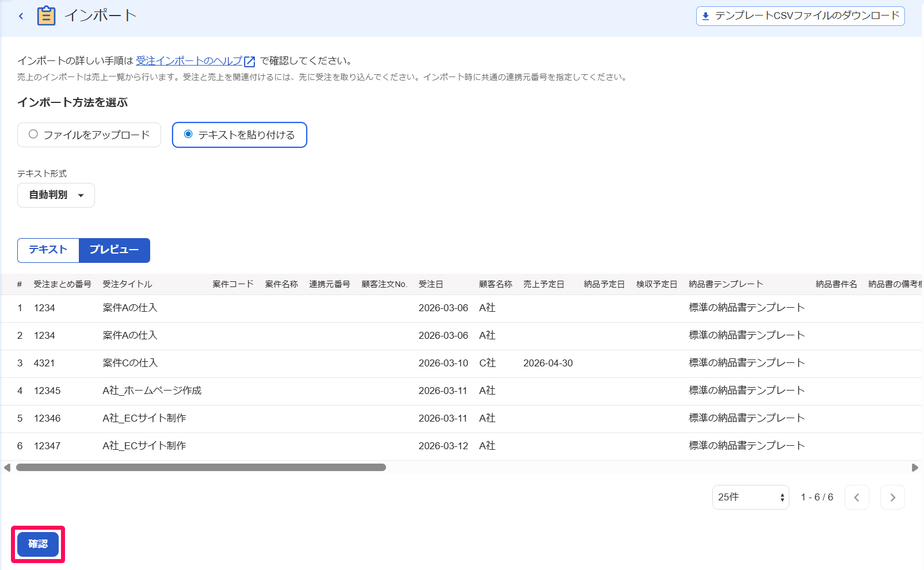The image size is (924, 570).
Task: Select テキストを貼り付ける radio option
Action: pos(239,135)
